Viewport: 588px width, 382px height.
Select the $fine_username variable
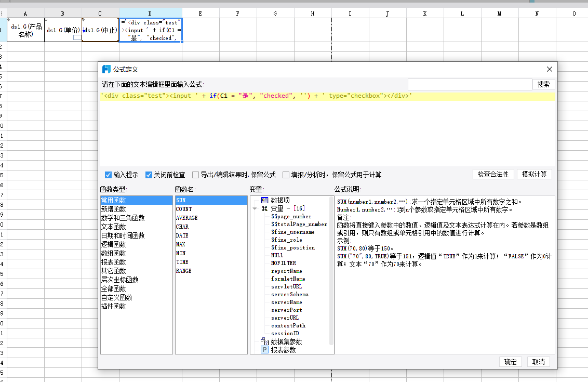click(293, 232)
